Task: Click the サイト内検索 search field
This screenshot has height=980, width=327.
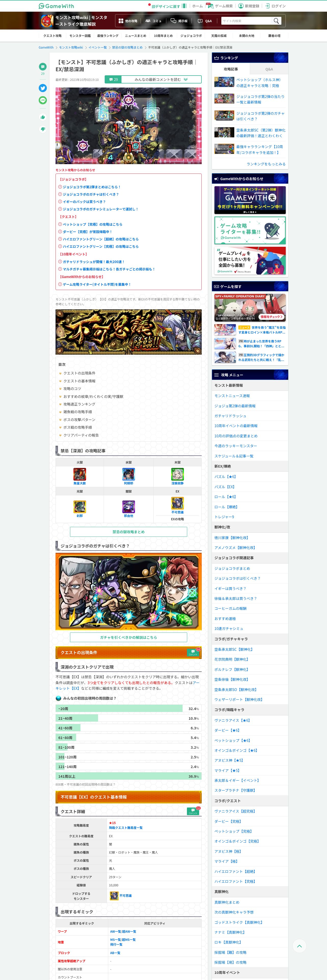Action: pyautogui.click(x=246, y=21)
